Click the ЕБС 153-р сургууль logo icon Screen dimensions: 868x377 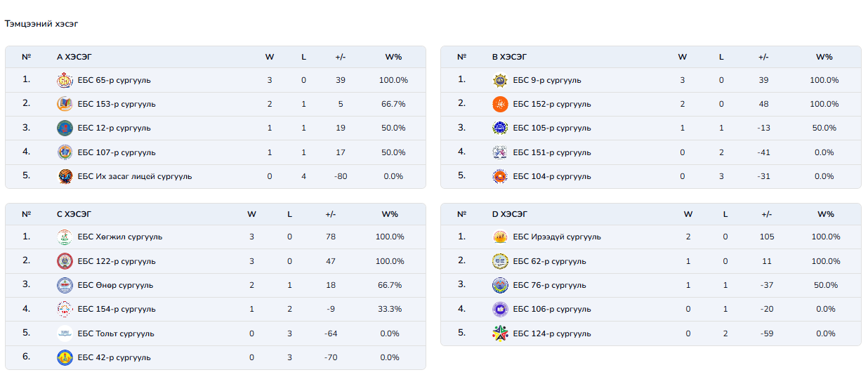pyautogui.click(x=65, y=104)
